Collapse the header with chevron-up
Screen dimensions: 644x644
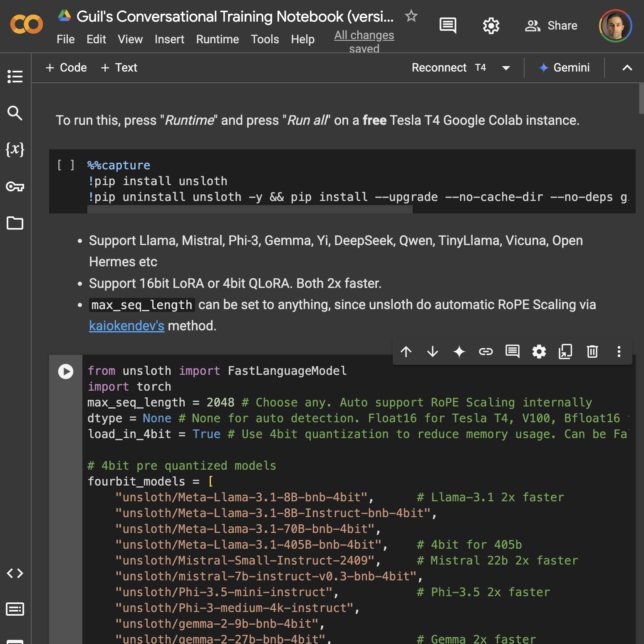pos(627,68)
